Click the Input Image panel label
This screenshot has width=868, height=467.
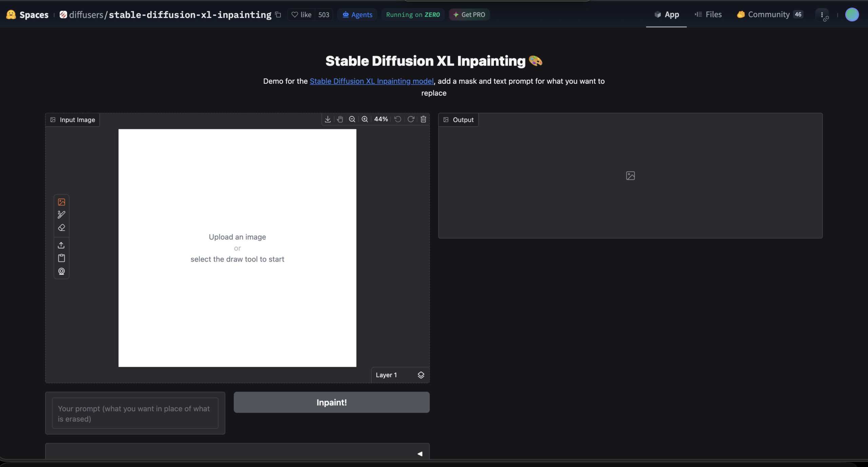(73, 120)
